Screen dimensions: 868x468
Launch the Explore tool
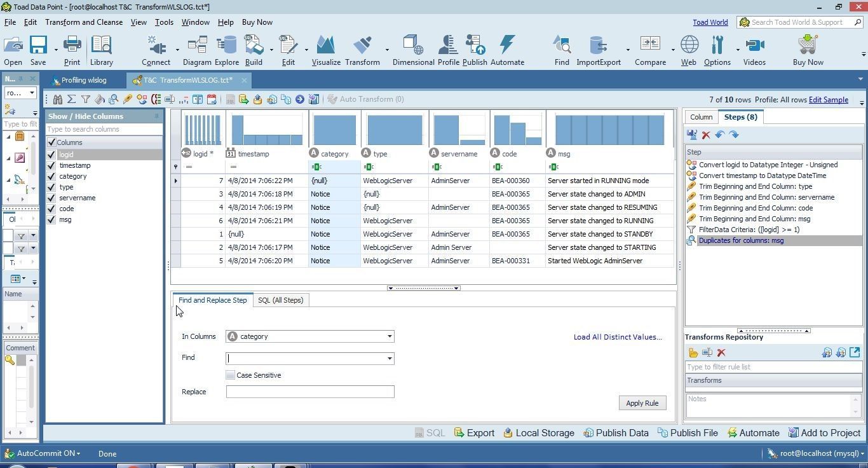226,51
